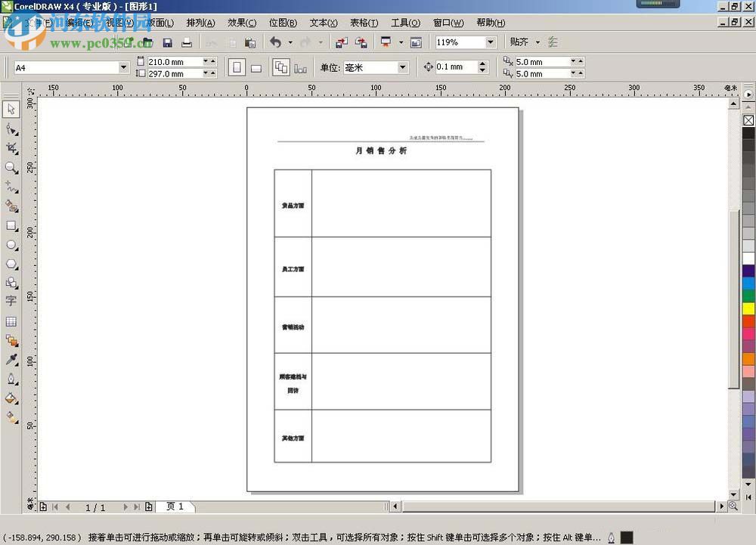This screenshot has height=545, width=756.
Task: Open the 文本 menu
Action: [323, 23]
